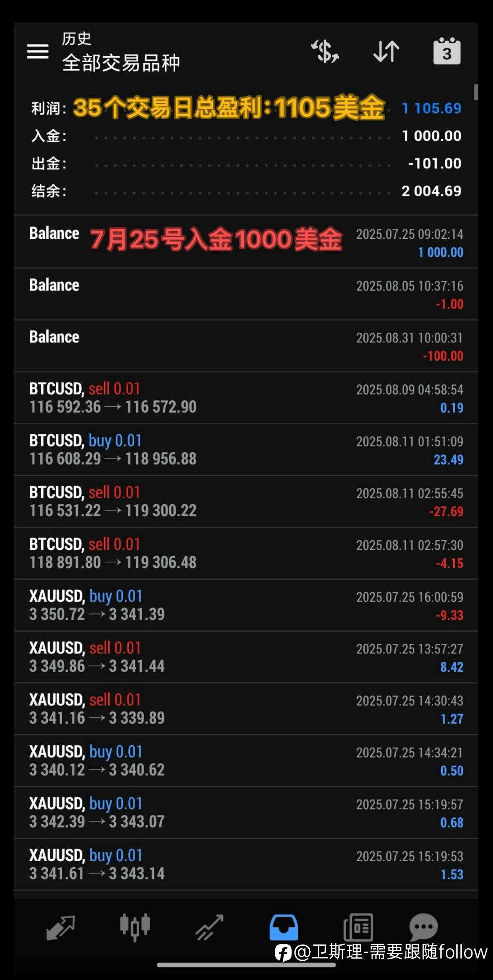Select the all symbols title 全部交易品种
The height and width of the screenshot is (980, 493).
pyautogui.click(x=121, y=63)
